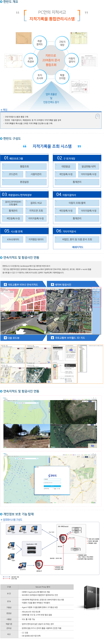Open 사용자관리 in the 메인프로그램 module
Screen dimensions: 104x644
point(36,174)
